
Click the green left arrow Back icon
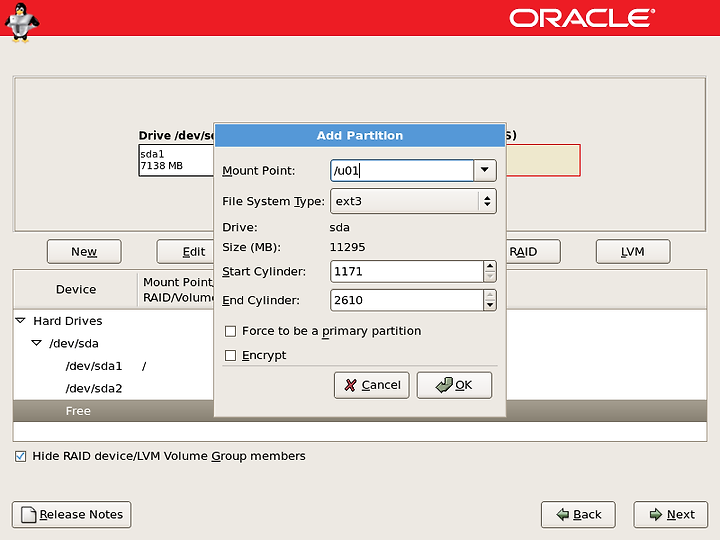click(x=562, y=514)
